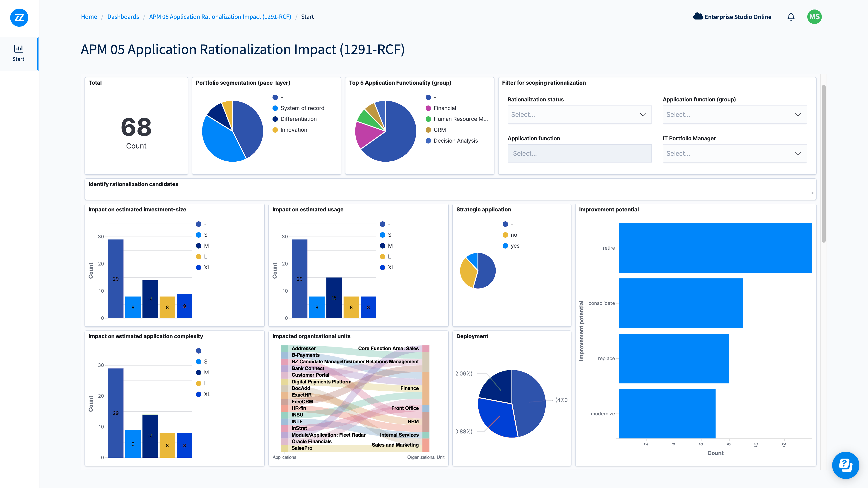Image resolution: width=868 pixels, height=488 pixels.
Task: Click the Innovation yellow legend dot
Action: pos(275,130)
